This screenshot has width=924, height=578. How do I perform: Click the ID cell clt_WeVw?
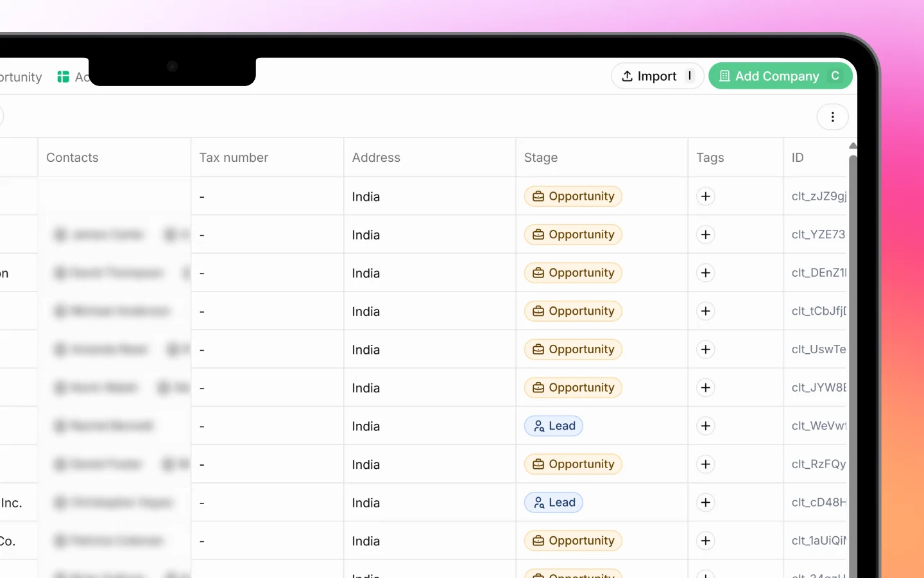[819, 426]
